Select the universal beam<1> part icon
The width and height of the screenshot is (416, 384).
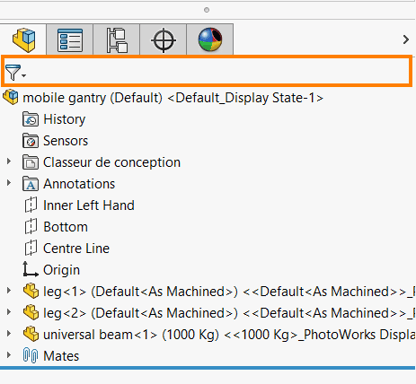[x=31, y=334]
